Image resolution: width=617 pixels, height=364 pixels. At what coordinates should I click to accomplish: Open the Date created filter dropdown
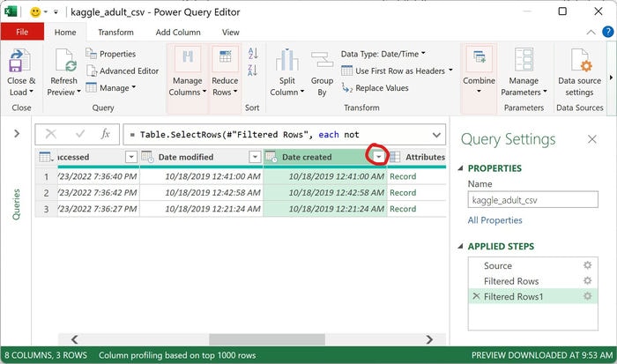tap(378, 157)
